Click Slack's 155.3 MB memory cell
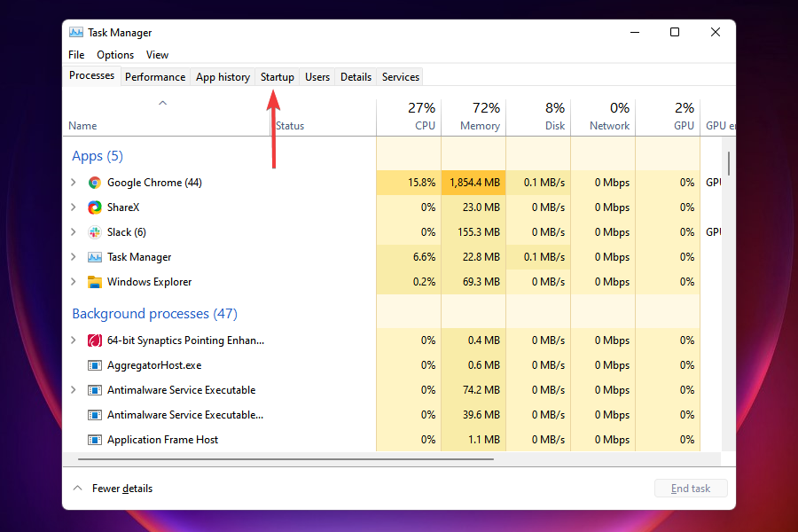Screen dimensions: 798x532 click(x=473, y=232)
